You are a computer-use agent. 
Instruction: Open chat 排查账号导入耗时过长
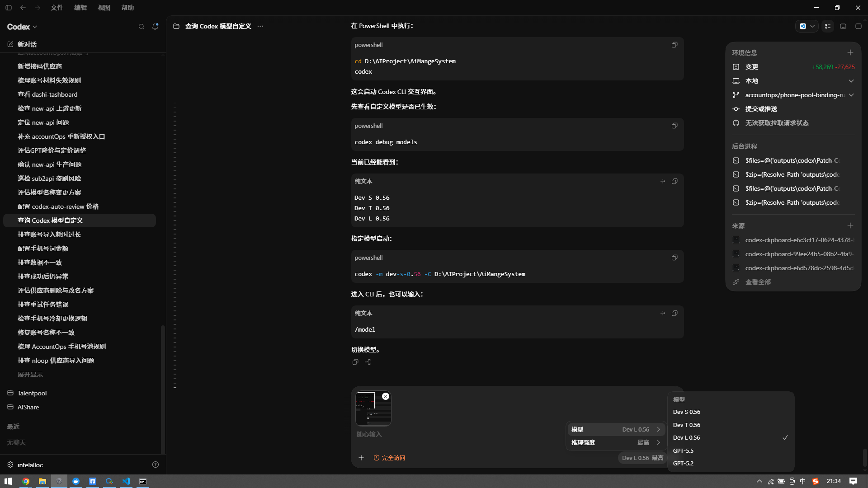[80, 235]
